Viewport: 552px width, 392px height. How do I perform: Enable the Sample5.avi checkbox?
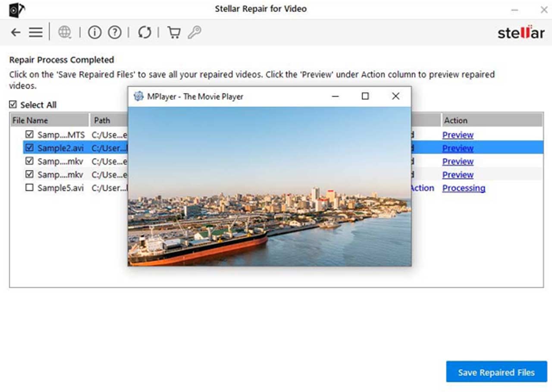tap(29, 188)
